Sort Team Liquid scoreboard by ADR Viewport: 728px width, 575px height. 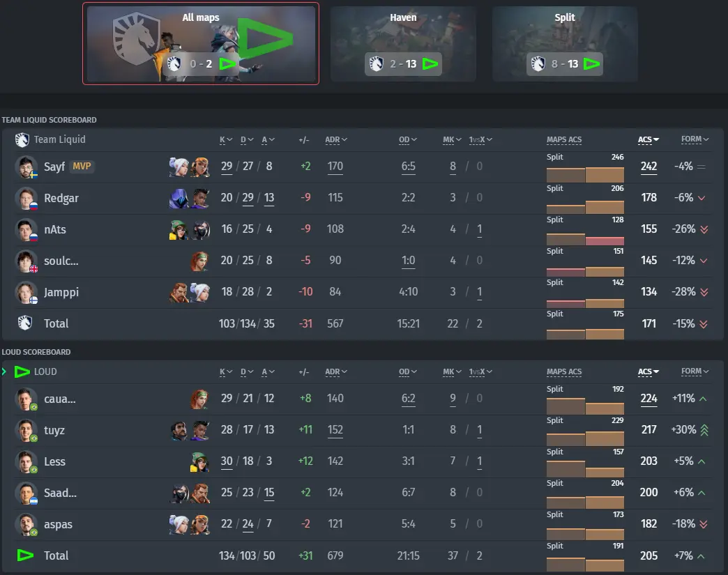tap(335, 139)
